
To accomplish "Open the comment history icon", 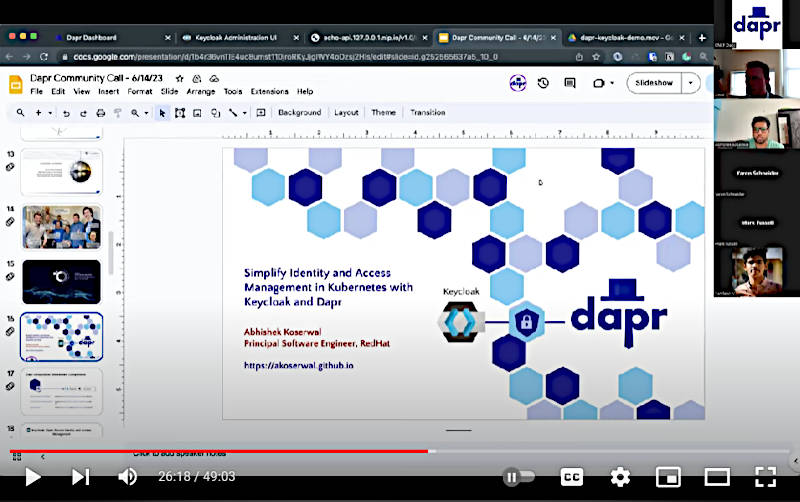I will click(x=570, y=83).
